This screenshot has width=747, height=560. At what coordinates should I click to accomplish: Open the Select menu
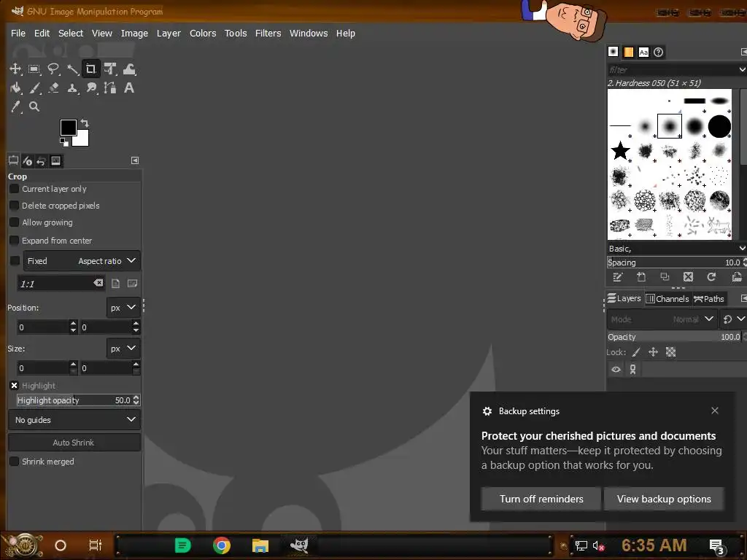point(71,34)
